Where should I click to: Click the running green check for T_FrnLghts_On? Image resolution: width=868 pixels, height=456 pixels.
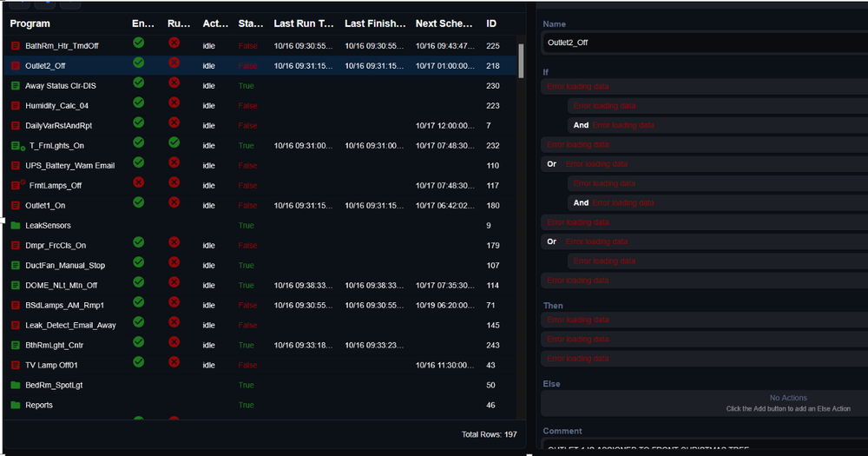coord(174,142)
